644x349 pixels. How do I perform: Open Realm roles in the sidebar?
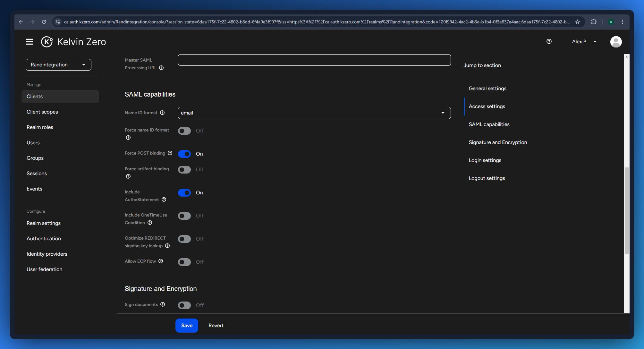60,127
